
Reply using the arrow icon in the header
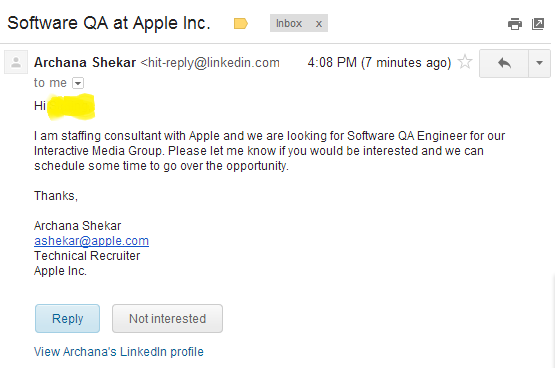click(x=504, y=63)
